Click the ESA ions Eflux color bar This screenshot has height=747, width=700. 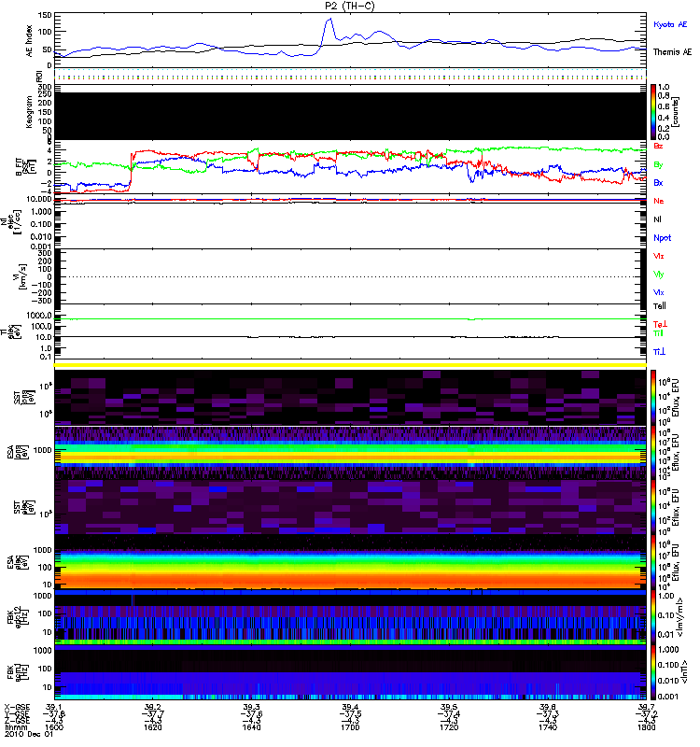point(653,453)
